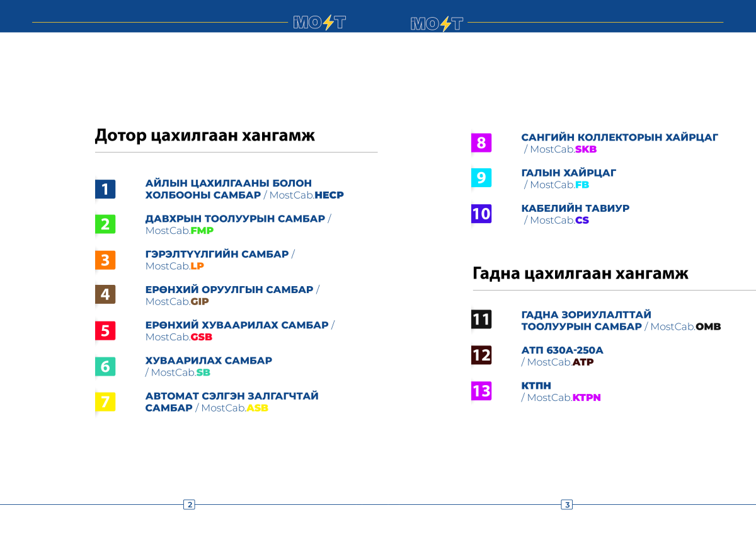Select the dark maroon number 12 badge
Screen dimensions: 756x537
(x=481, y=355)
